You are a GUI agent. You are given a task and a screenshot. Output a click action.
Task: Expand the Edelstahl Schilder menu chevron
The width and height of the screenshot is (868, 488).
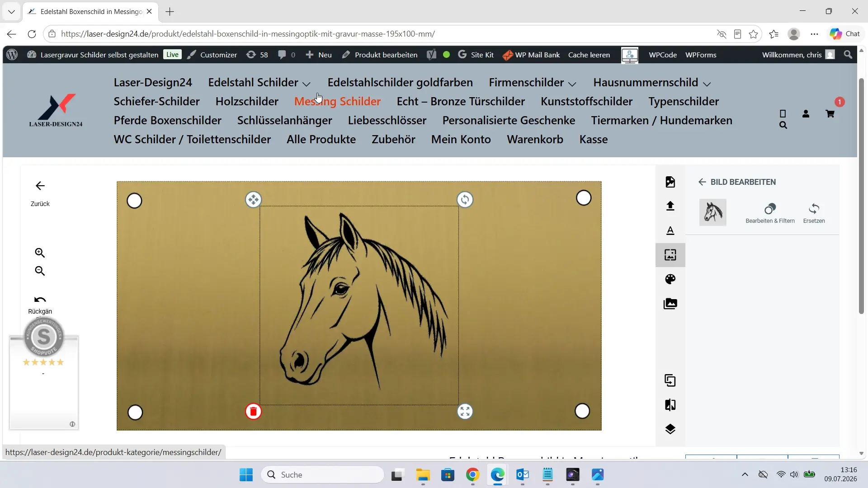tap(306, 84)
